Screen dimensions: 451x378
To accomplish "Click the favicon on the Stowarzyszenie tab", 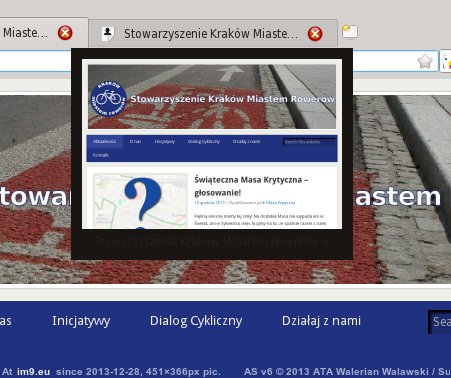I will [108, 34].
